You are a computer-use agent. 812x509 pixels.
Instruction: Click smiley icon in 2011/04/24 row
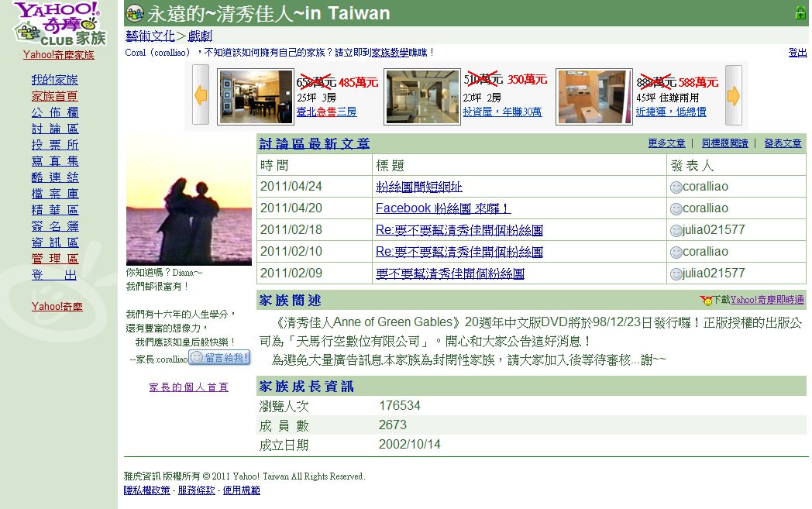(x=676, y=187)
